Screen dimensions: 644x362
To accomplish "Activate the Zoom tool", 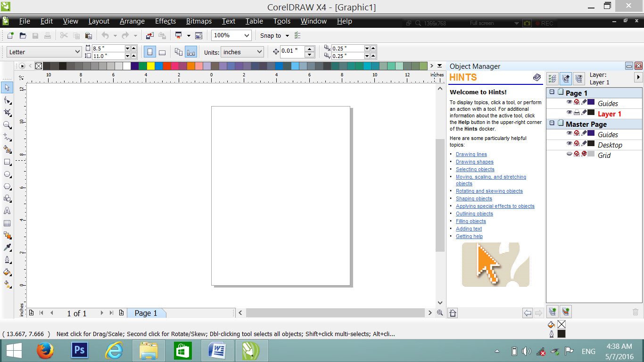I will 7,125.
